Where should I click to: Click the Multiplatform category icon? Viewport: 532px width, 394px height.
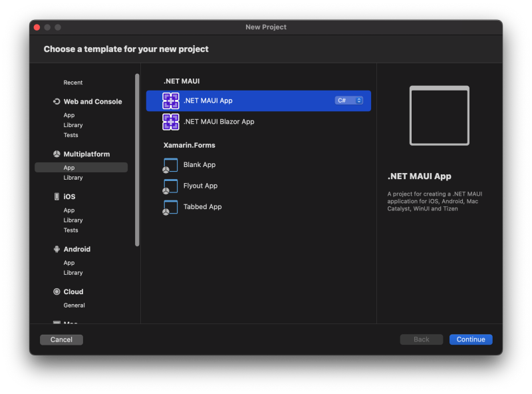57,154
